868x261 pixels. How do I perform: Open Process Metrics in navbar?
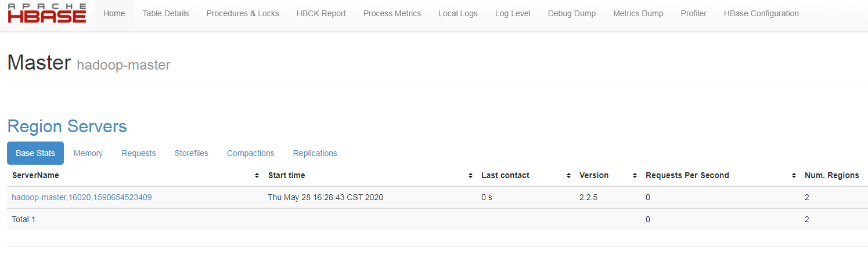[392, 13]
